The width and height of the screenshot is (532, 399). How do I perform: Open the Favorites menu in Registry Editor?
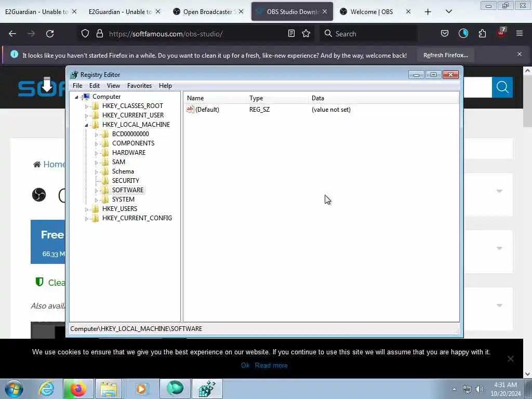[139, 86]
